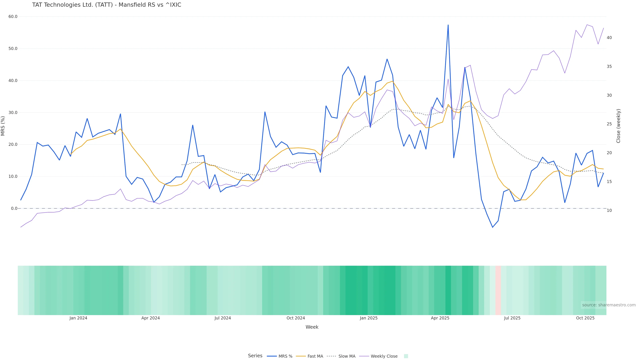Click the 'Jan 2024' x-axis tick label
This screenshot has width=644, height=362.
[78, 318]
